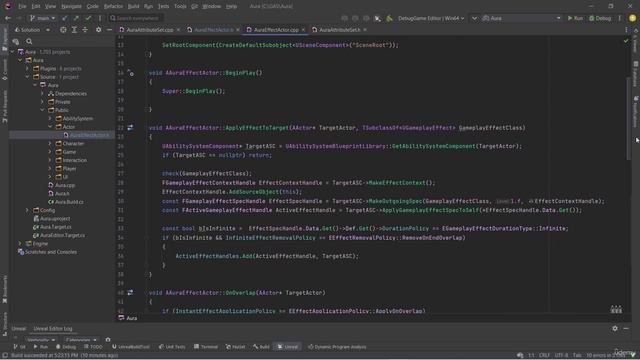This screenshot has width=640, height=360.
Task: Open the UnrealBuildTool tool window
Action: [x=131, y=347]
